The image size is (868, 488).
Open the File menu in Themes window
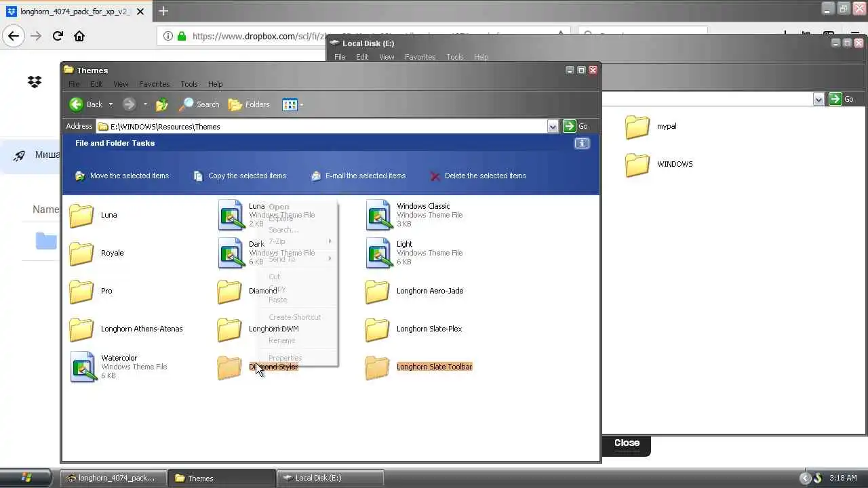click(74, 84)
